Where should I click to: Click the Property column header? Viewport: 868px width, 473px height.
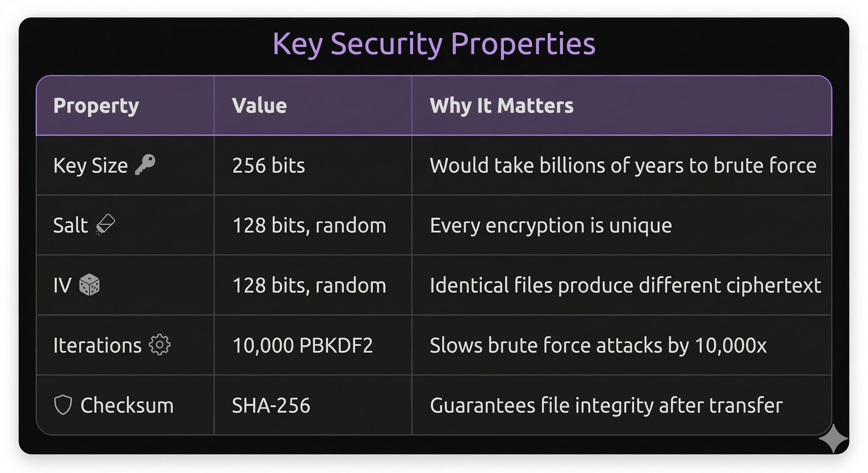[x=96, y=105]
